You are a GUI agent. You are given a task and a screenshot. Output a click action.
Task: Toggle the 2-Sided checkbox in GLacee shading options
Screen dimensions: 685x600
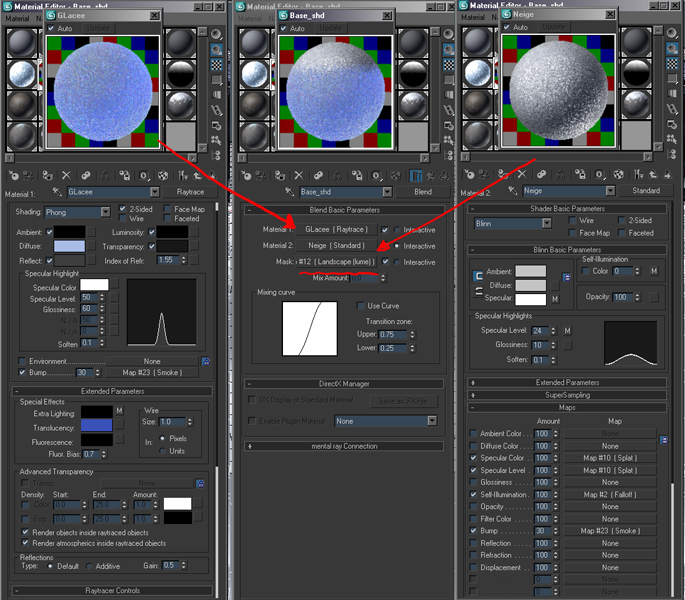pyautogui.click(x=122, y=210)
